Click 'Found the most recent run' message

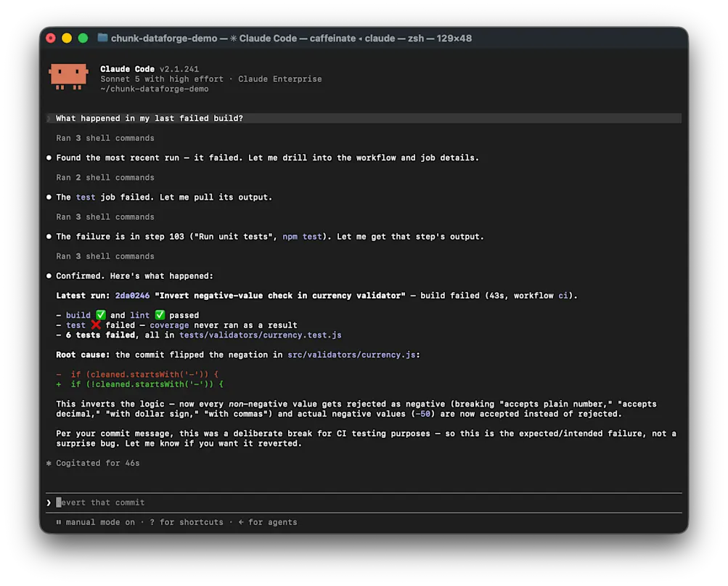267,158
